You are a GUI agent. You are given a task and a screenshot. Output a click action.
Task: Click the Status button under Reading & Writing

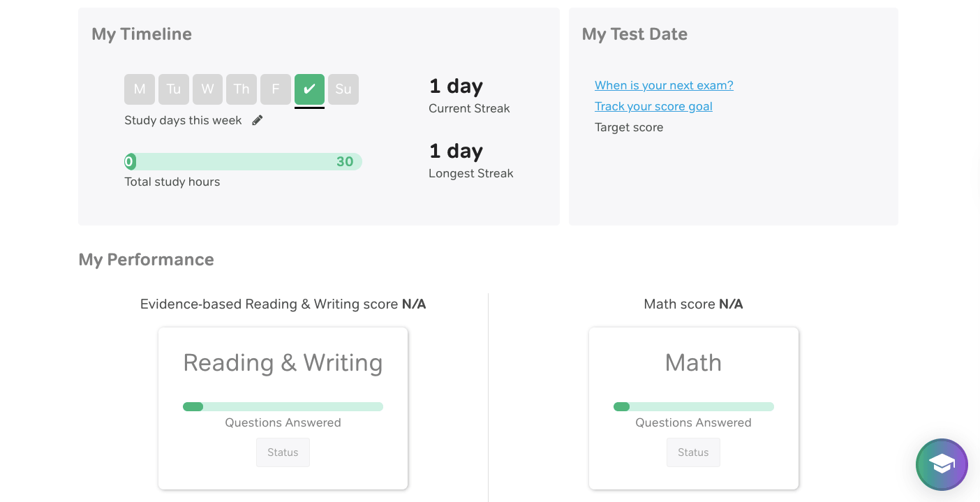point(283,452)
